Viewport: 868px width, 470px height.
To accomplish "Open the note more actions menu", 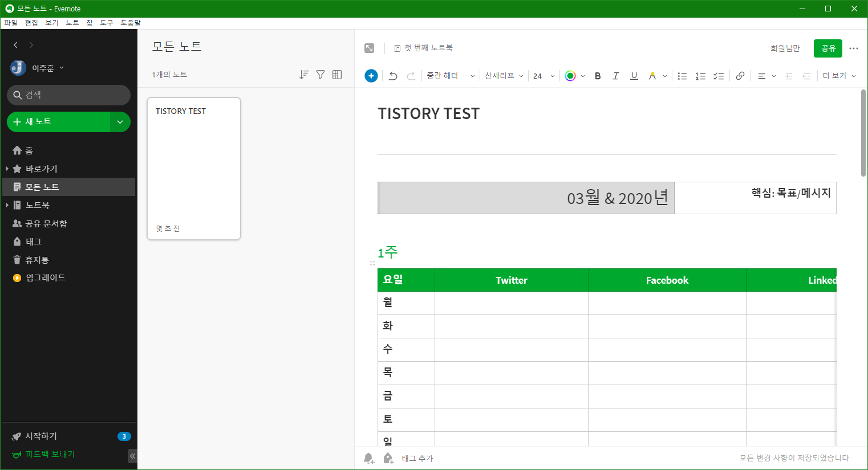I will (x=854, y=48).
